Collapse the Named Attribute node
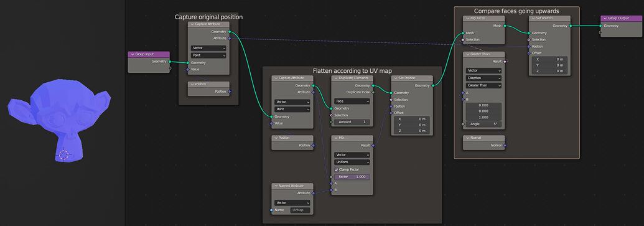The width and height of the screenshot is (644, 226). click(x=276, y=186)
